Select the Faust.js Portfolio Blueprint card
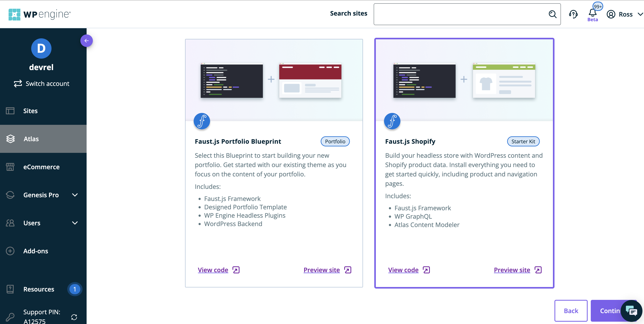The height and width of the screenshot is (324, 644). point(274,162)
